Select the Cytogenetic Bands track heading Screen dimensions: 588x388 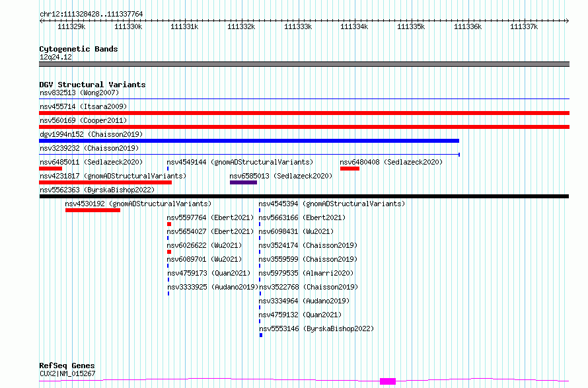pyautogui.click(x=79, y=49)
